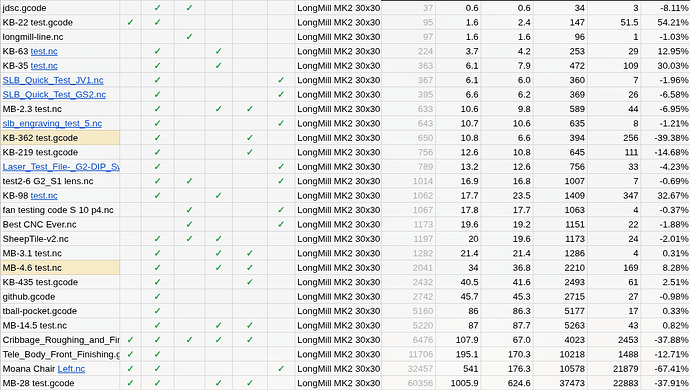Select the highlighted MB-4.6 test.nc cell
Viewport: 690px width, 390px height.
(x=60, y=268)
